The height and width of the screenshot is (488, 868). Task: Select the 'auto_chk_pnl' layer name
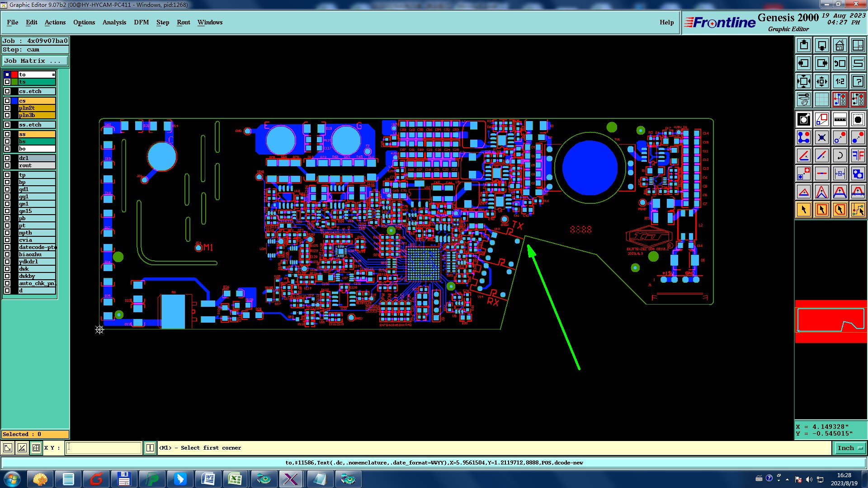click(37, 283)
